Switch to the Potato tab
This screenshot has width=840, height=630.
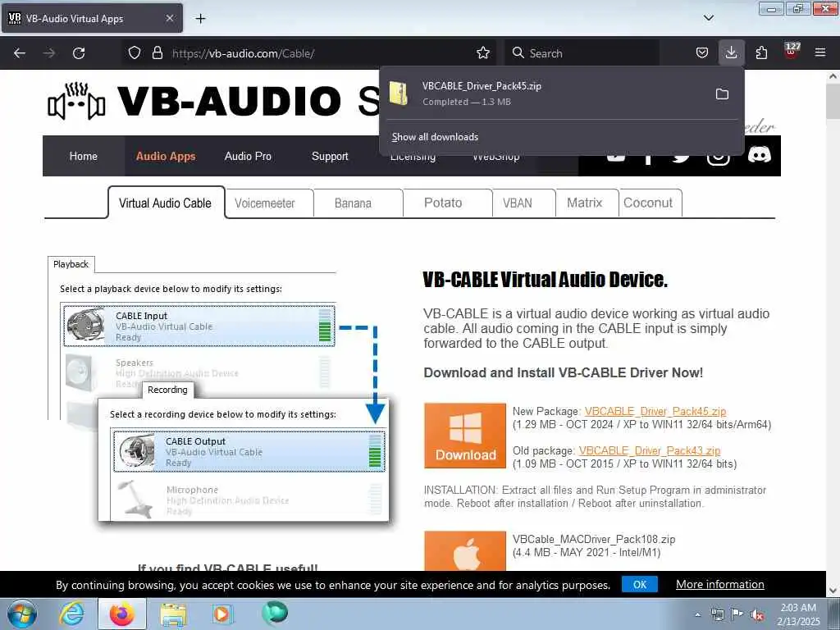[443, 203]
